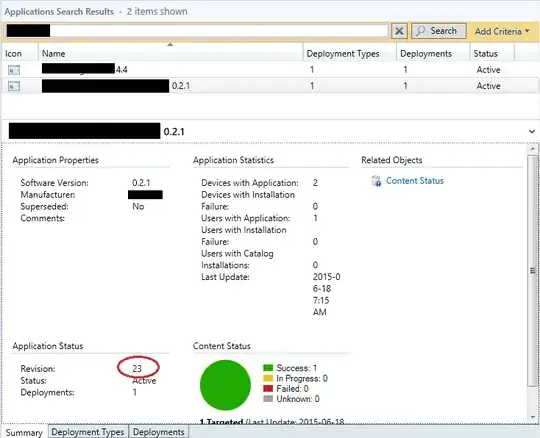The height and width of the screenshot is (438, 540).
Task: Click the Application Statistics heading
Action: (233, 160)
